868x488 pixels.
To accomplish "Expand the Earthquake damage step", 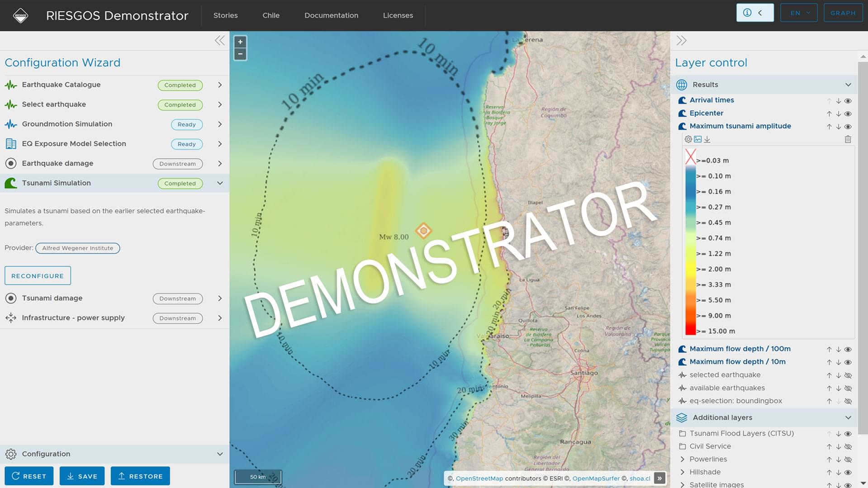I will (220, 164).
